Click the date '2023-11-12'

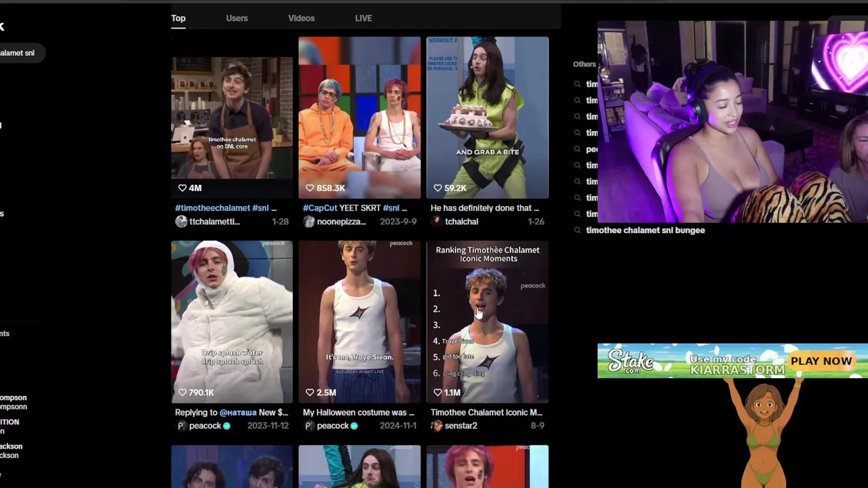268,426
